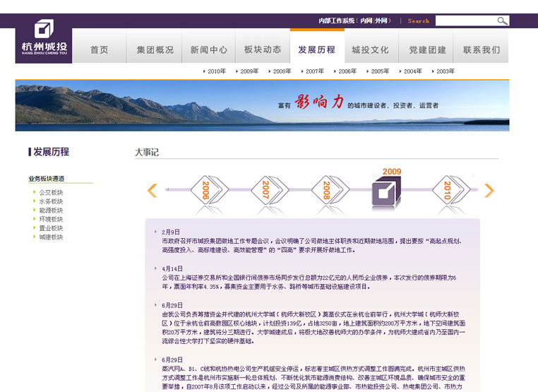538x392 pixels.
Task: Select the 2008 timeline diamond
Action: tap(326, 190)
